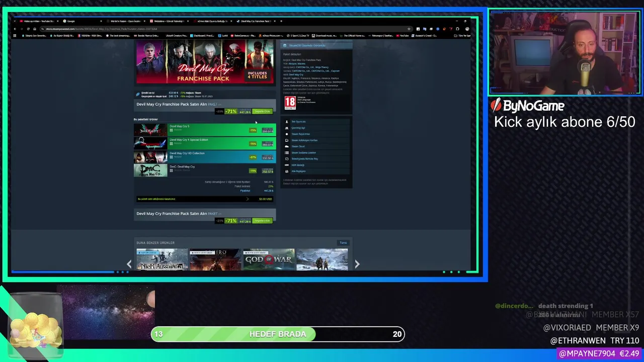The image size is (644, 362).
Task: Open the NieR Automata thumbnail in similar products
Action: [x=162, y=259]
